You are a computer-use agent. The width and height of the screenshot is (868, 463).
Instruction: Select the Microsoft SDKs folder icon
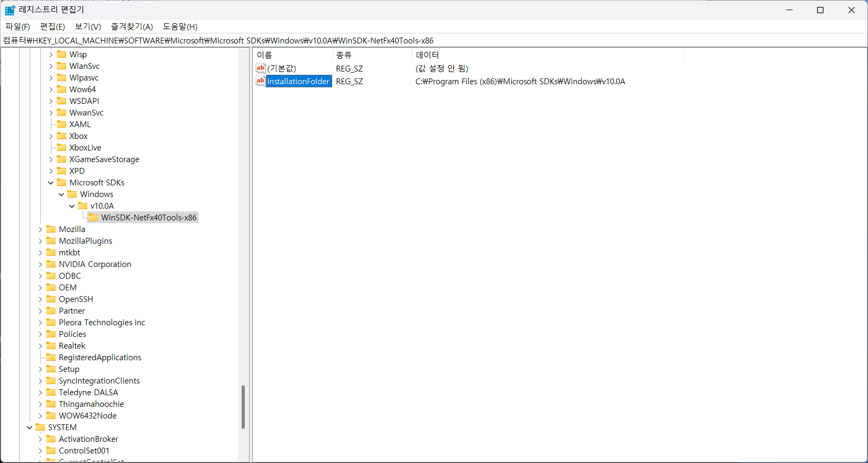pyautogui.click(x=61, y=182)
